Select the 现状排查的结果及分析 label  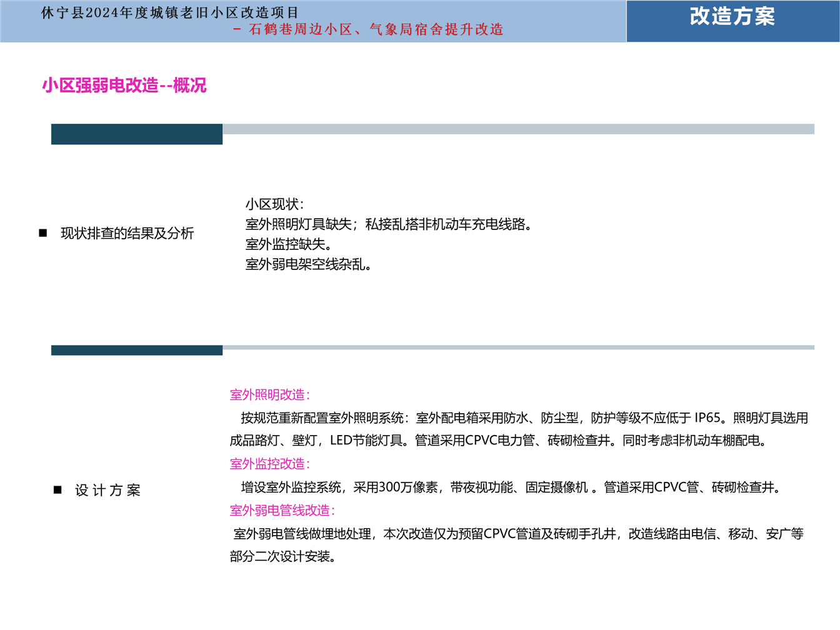click(127, 233)
